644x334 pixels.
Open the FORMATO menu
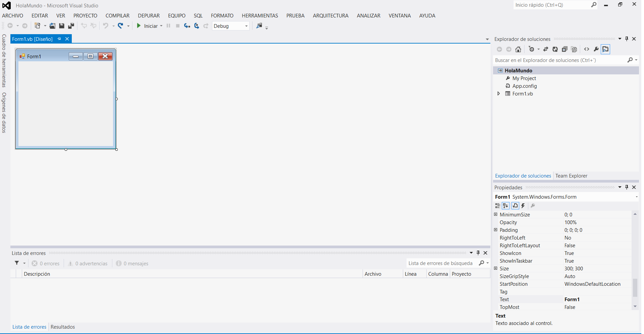coord(222,16)
